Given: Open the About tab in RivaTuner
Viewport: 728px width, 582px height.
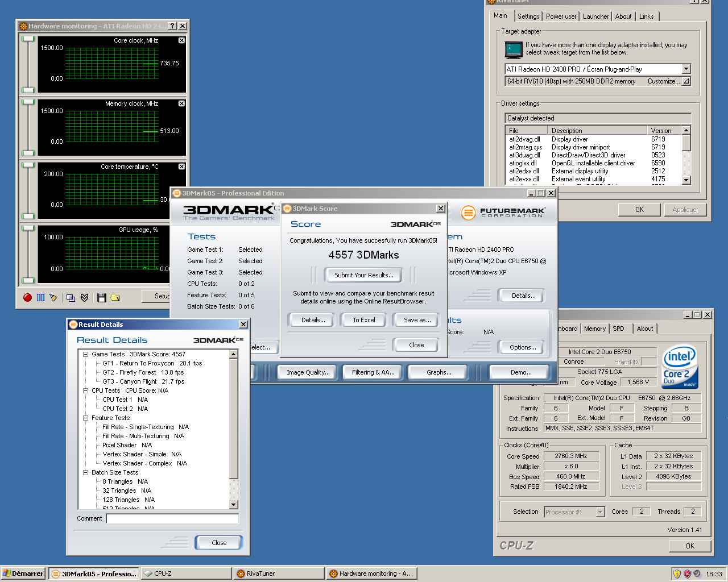Looking at the screenshot, I should [623, 16].
